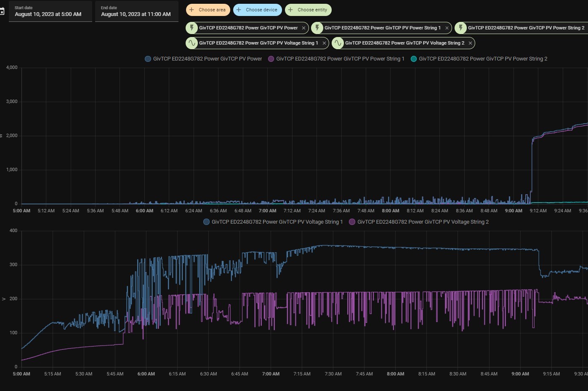This screenshot has height=391, width=588.
Task: Click lightning icon on PV Power String 1 chip
Action: (x=317, y=28)
